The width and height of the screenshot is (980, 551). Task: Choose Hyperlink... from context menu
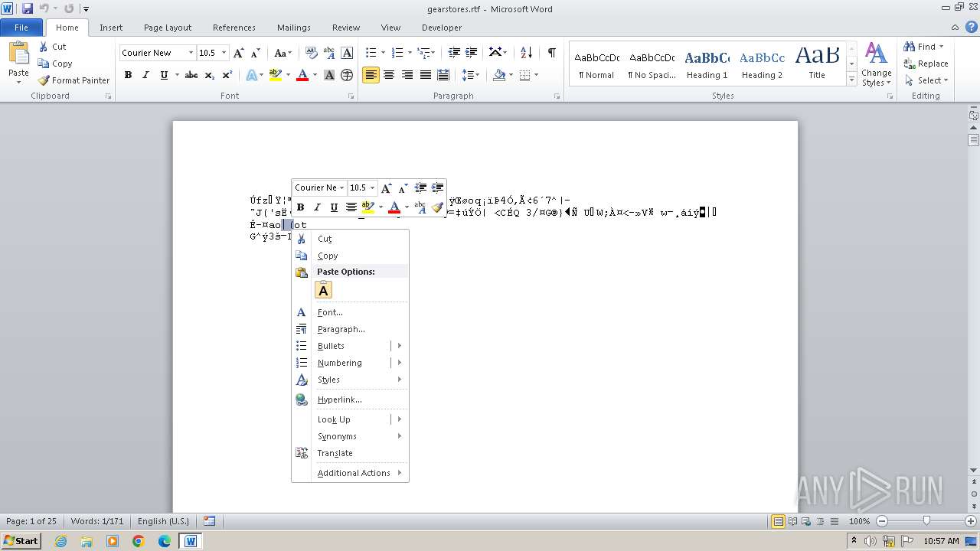350,399
